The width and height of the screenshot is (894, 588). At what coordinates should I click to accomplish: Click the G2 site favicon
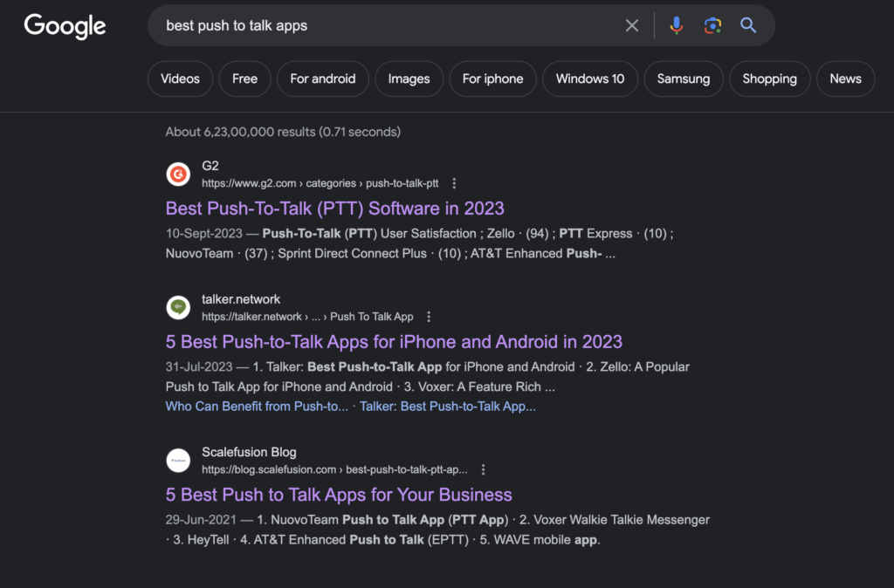pos(178,174)
